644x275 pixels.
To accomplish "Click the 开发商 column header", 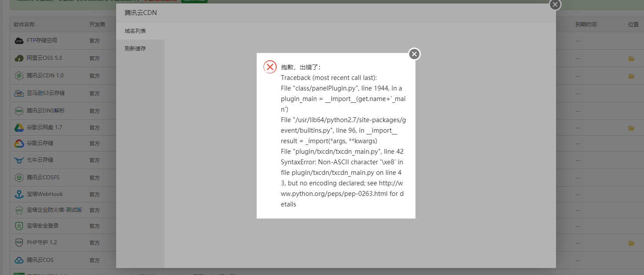I will (x=97, y=25).
